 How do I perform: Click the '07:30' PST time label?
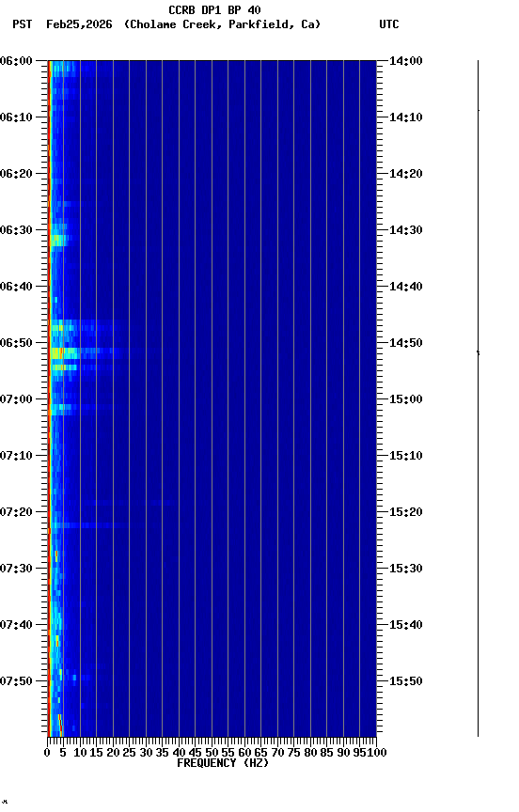(x=16, y=569)
